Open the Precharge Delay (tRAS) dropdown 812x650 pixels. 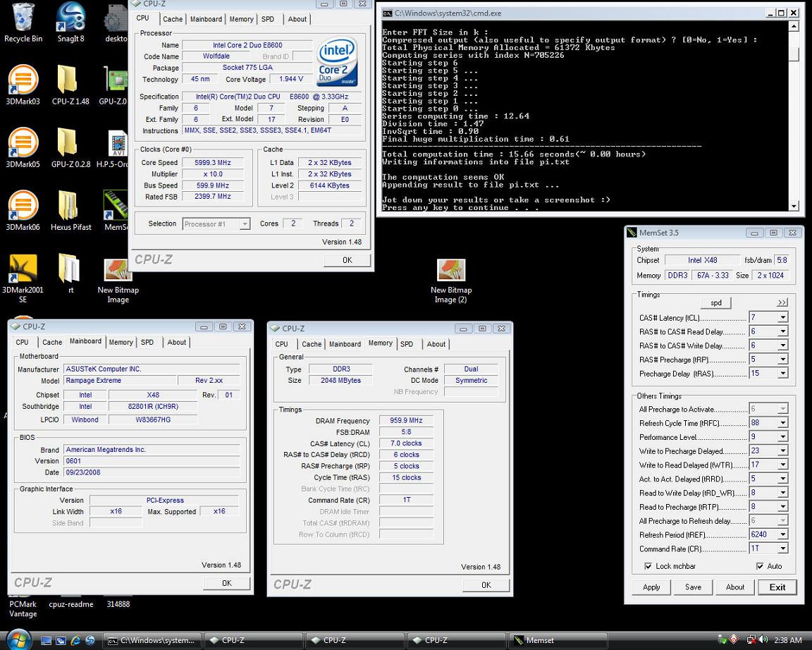click(x=783, y=373)
